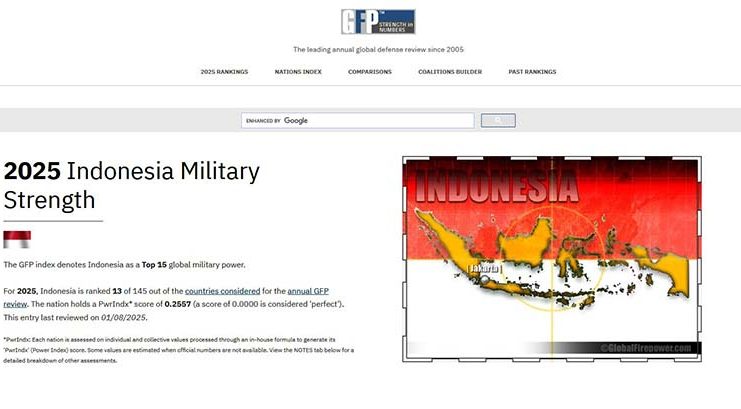
Task: Click the INDONESIA title on map banner
Action: (x=496, y=187)
